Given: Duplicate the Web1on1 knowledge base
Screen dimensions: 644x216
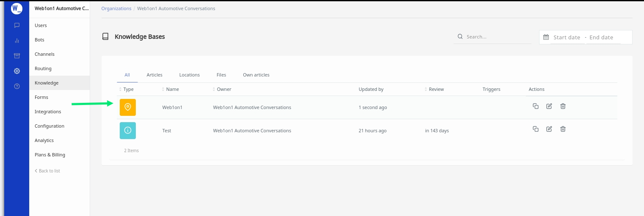Looking at the screenshot, I should point(536,106).
